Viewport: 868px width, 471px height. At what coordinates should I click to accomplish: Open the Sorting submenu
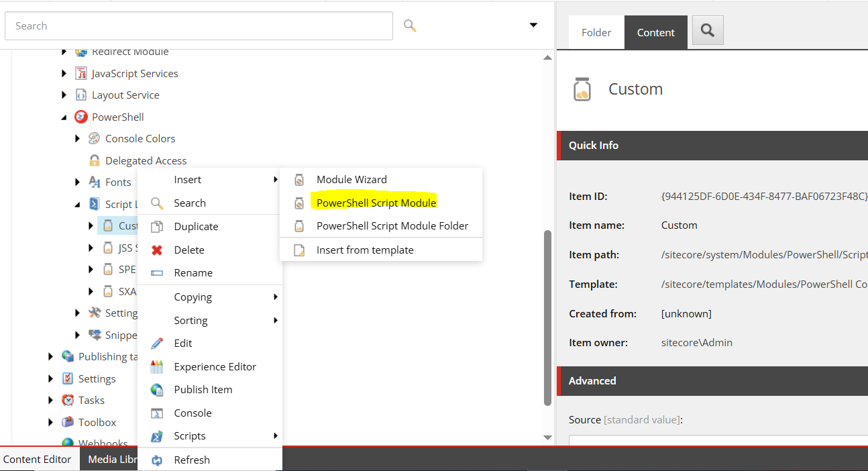coord(209,320)
